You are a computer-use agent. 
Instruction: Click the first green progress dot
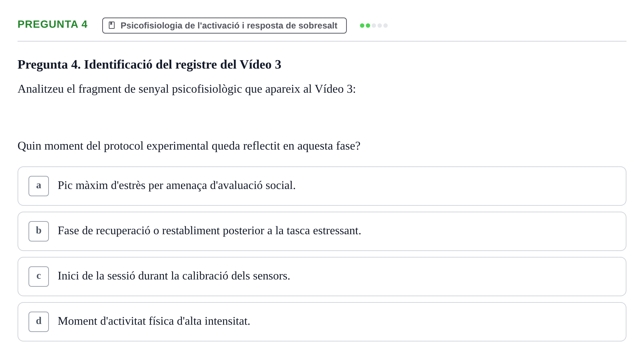pos(362,26)
